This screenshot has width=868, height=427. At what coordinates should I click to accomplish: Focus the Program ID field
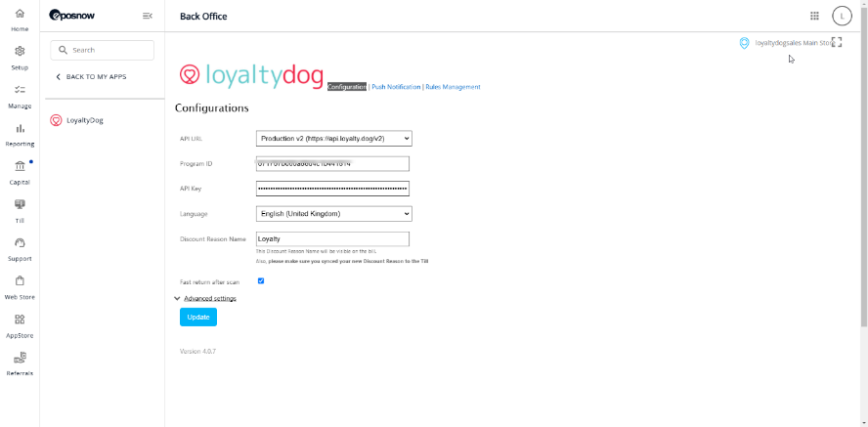[332, 164]
